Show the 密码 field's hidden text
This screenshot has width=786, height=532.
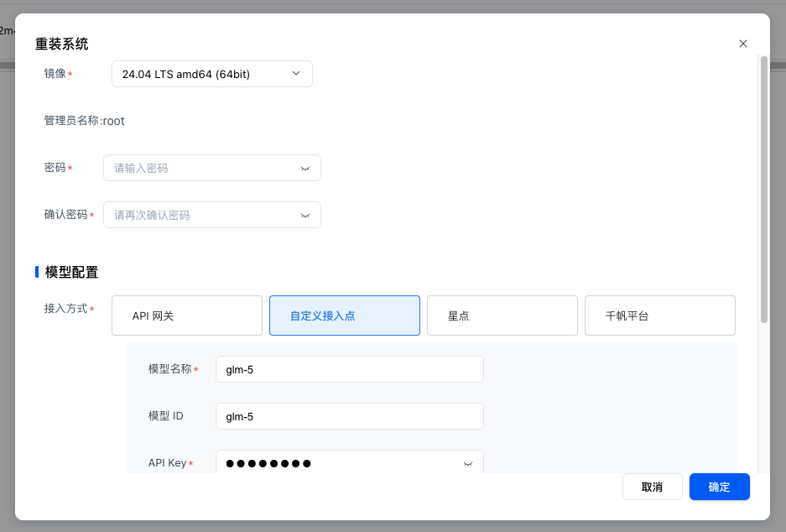305,168
